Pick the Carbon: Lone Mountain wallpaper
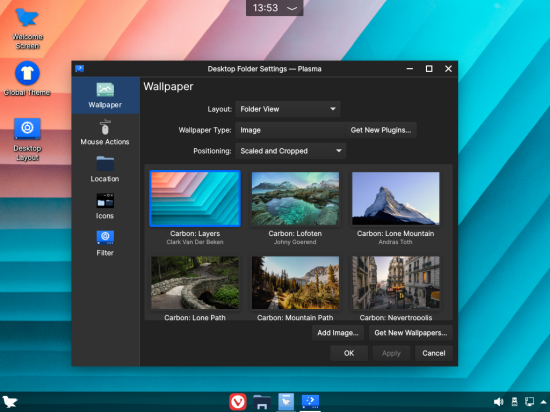Viewport: 550px width, 412px height. pyautogui.click(x=396, y=198)
